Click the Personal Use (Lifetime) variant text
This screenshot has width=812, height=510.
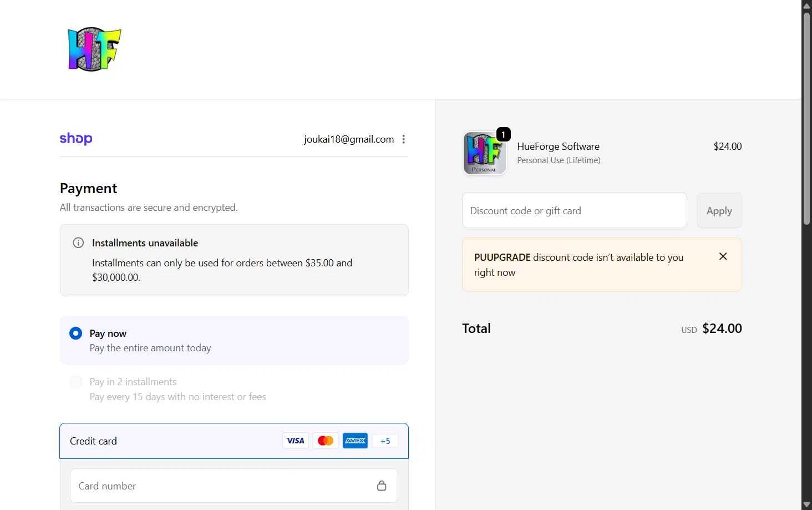[559, 160]
